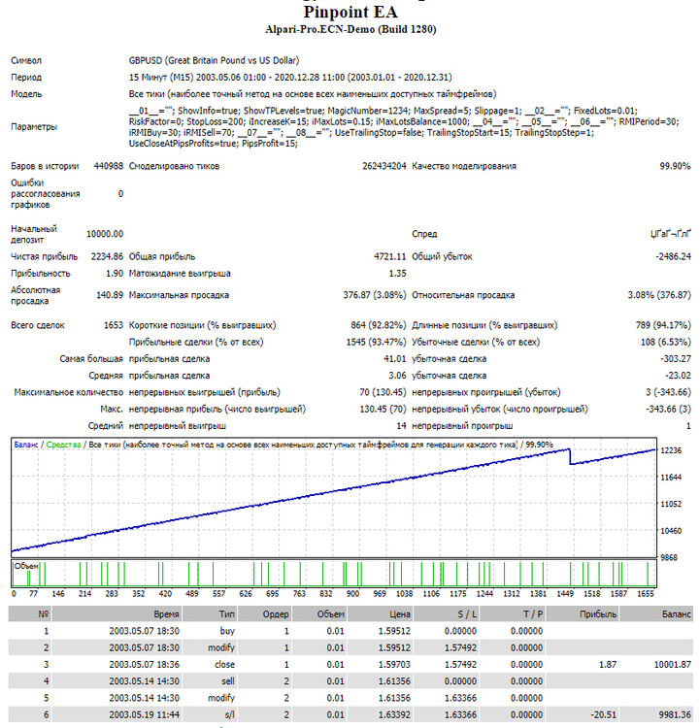Click the Модель label
Image resolution: width=700 pixels, height=728 pixels.
click(x=26, y=94)
